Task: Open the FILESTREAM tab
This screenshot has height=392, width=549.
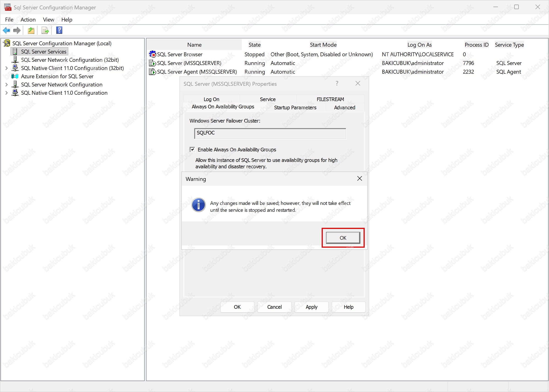Action: [330, 99]
